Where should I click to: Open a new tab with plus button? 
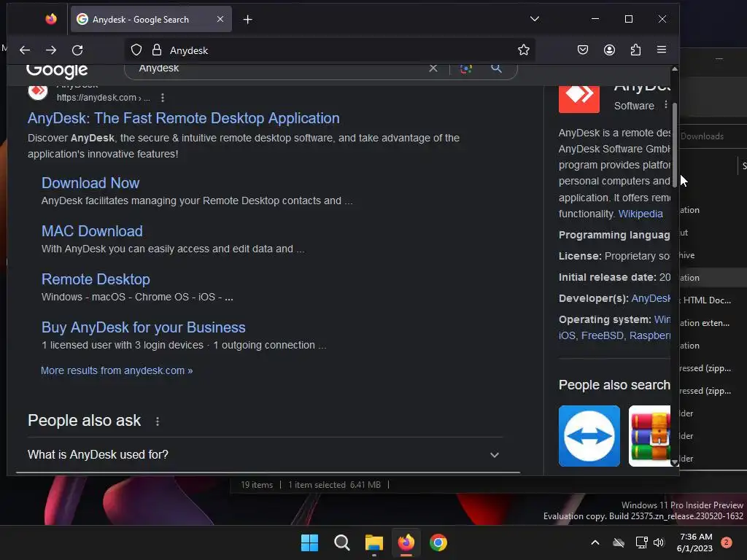[x=247, y=20]
